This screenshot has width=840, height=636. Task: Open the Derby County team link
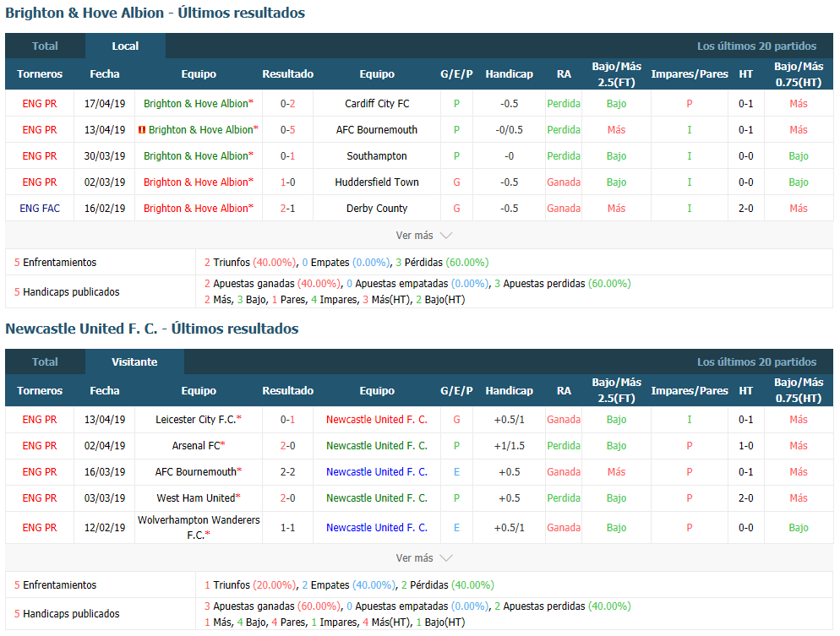377,209
